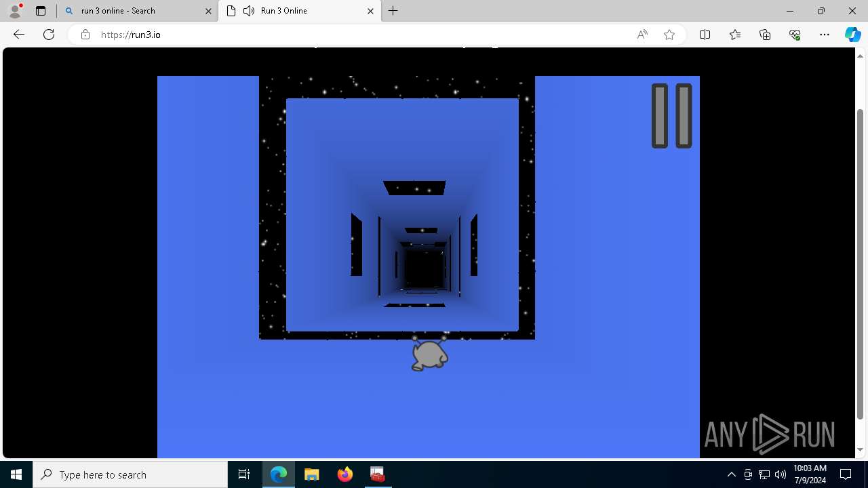The width and height of the screenshot is (868, 488).
Task: Open the red app on the taskbar
Action: click(x=378, y=474)
